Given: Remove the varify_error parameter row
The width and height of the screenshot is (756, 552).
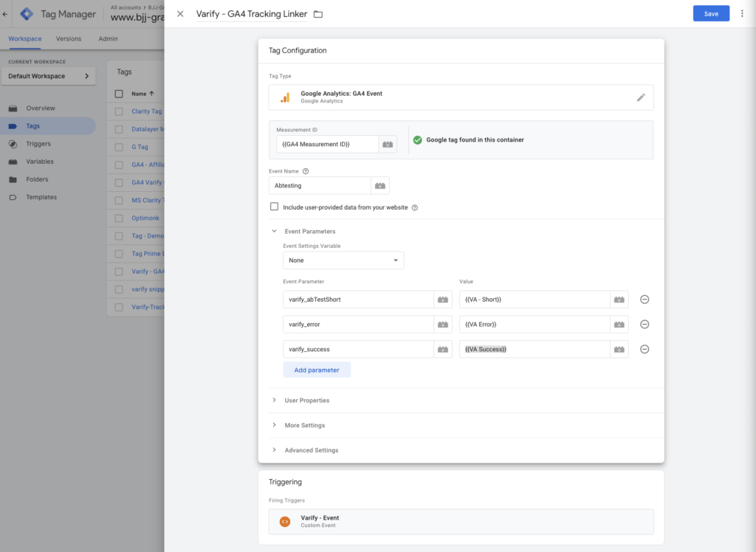Looking at the screenshot, I should pyautogui.click(x=645, y=325).
